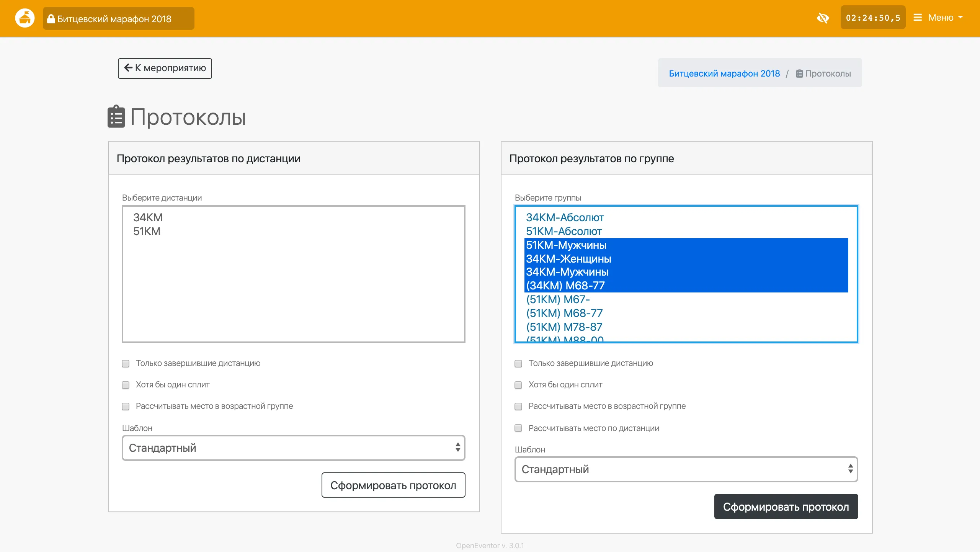Select 34КМ-Абсолют group
This screenshot has height=552, width=980.
[x=565, y=217]
